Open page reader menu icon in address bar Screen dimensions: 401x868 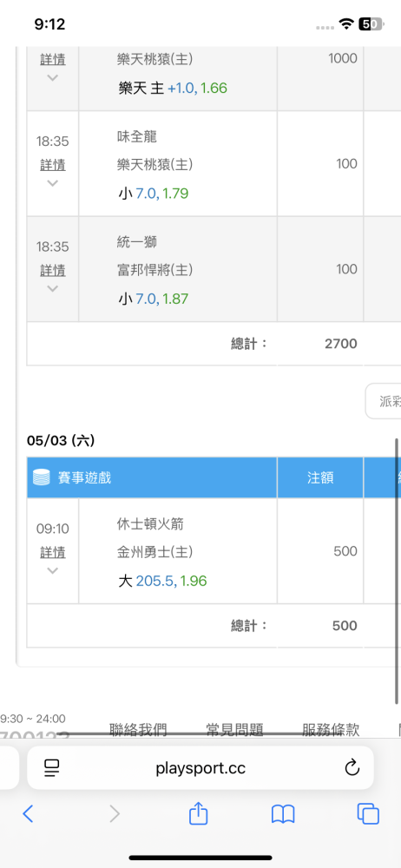[52, 767]
